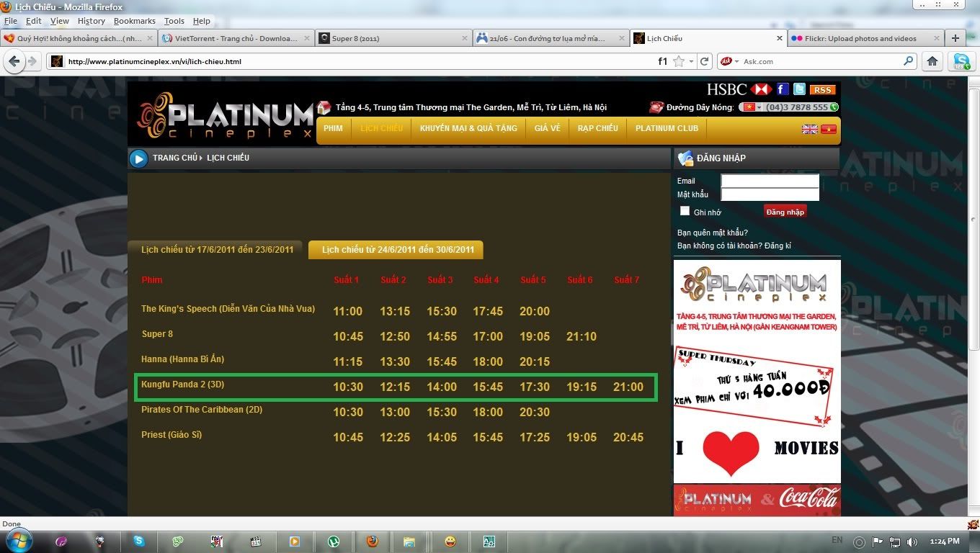
Task: Click the Đăng kí account registration link
Action: pos(778,246)
